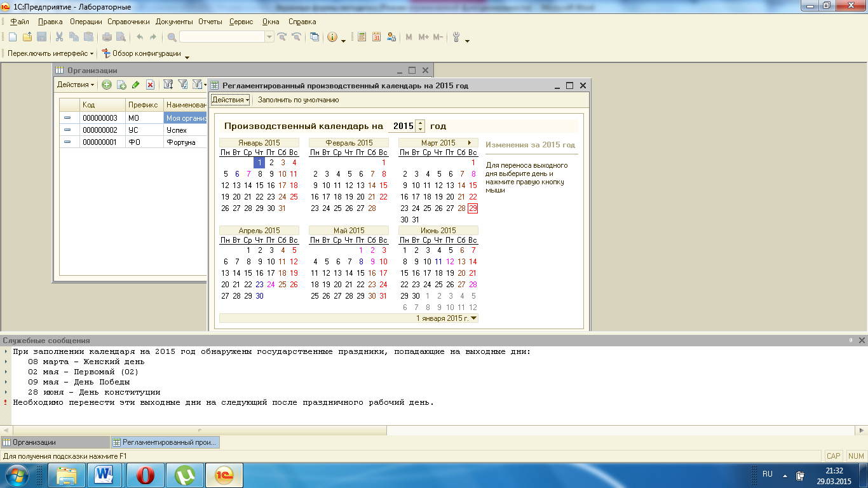868x488 pixels.
Task: Click the Print preview icon
Action: point(121,37)
